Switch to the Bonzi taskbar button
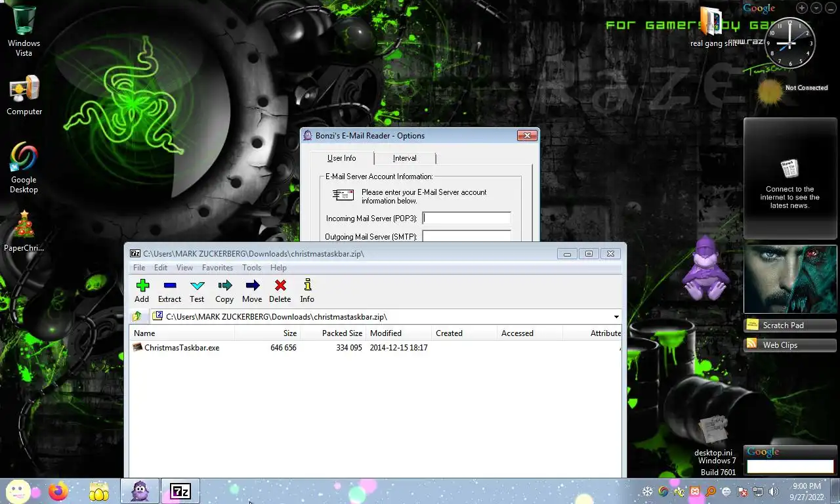The height and width of the screenshot is (504, 840). pyautogui.click(x=140, y=491)
